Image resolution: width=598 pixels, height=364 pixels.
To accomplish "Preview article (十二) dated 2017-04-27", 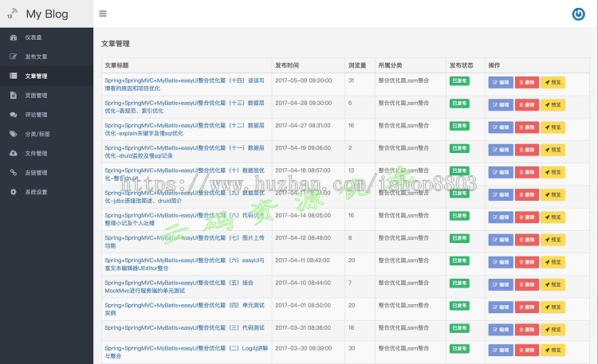I will 553,127.
